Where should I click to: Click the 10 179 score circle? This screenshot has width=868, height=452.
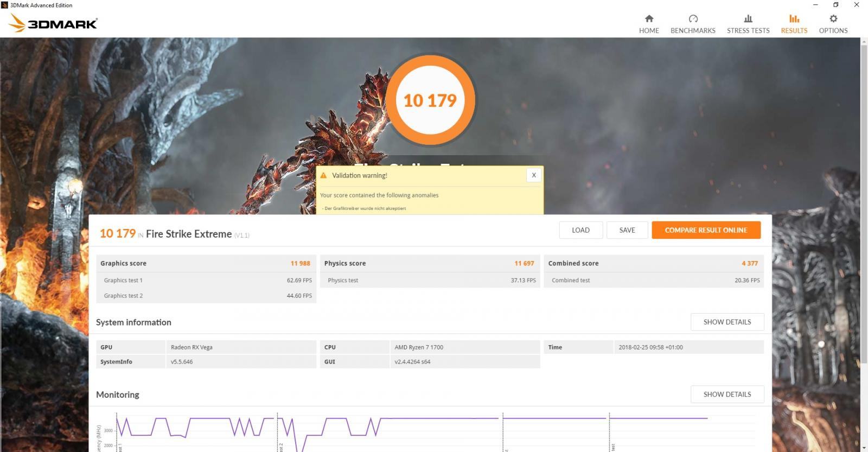(430, 100)
